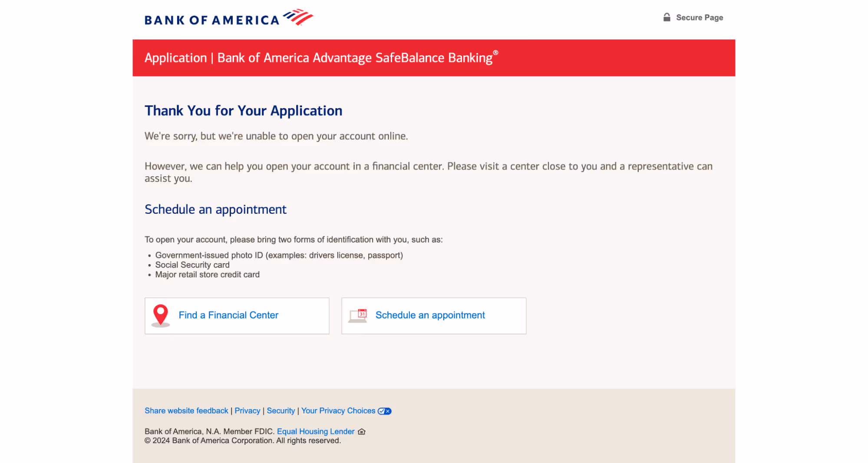Click the red location pin icon
Viewport: 868px width, 463px height.
(161, 315)
